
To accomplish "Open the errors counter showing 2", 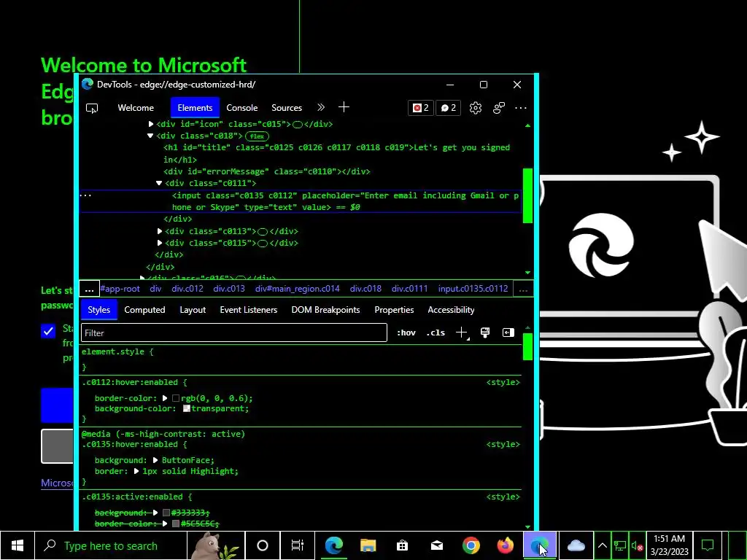I will click(421, 108).
